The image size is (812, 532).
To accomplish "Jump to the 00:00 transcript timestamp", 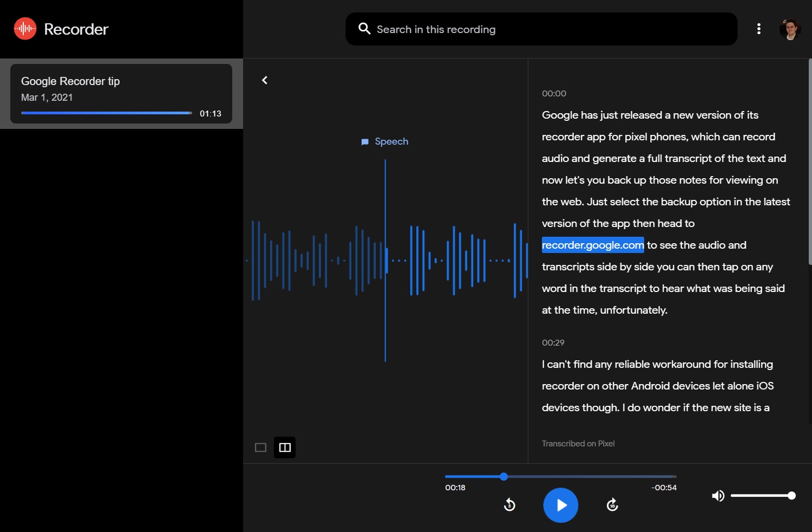I will point(554,94).
